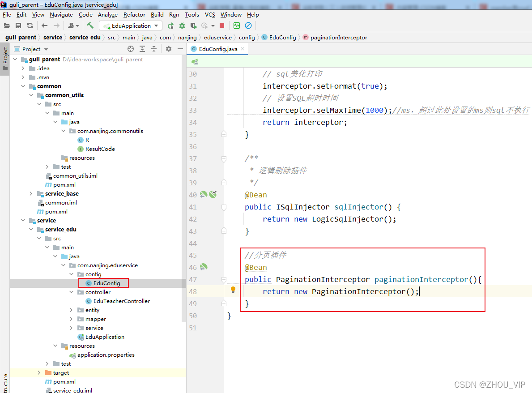
Task: Collapse the common module node
Action: (x=23, y=86)
